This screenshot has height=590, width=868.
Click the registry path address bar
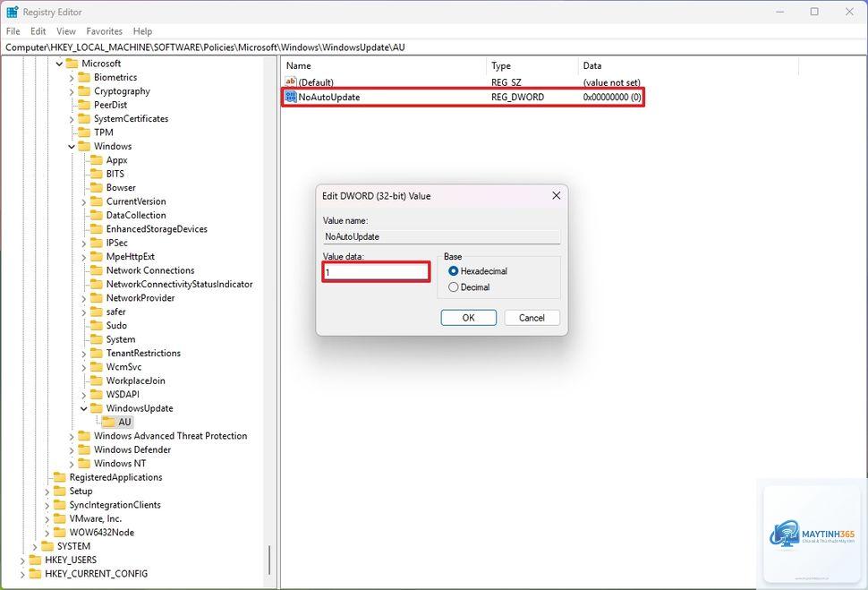click(x=434, y=47)
